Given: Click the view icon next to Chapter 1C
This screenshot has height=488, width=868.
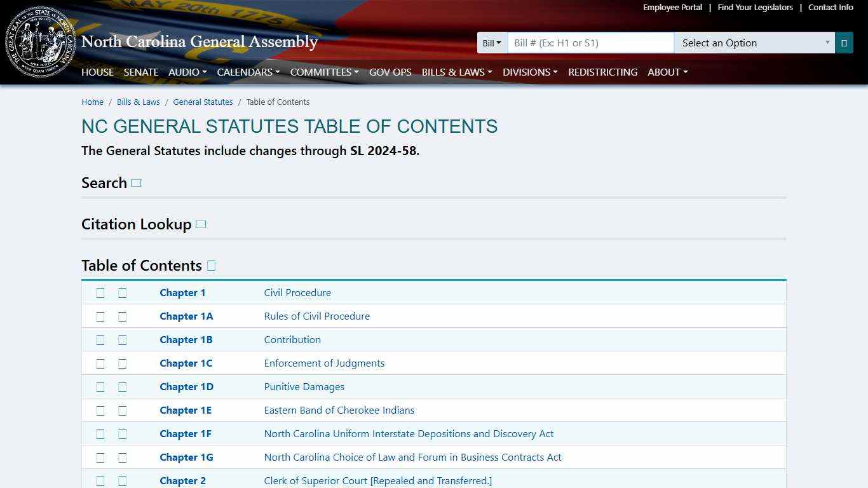Looking at the screenshot, I should (122, 363).
